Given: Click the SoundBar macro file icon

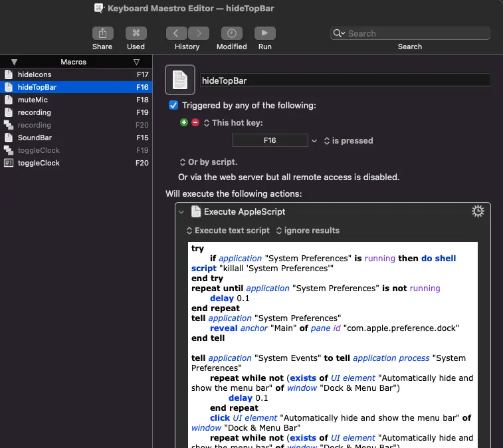Looking at the screenshot, I should (9, 138).
